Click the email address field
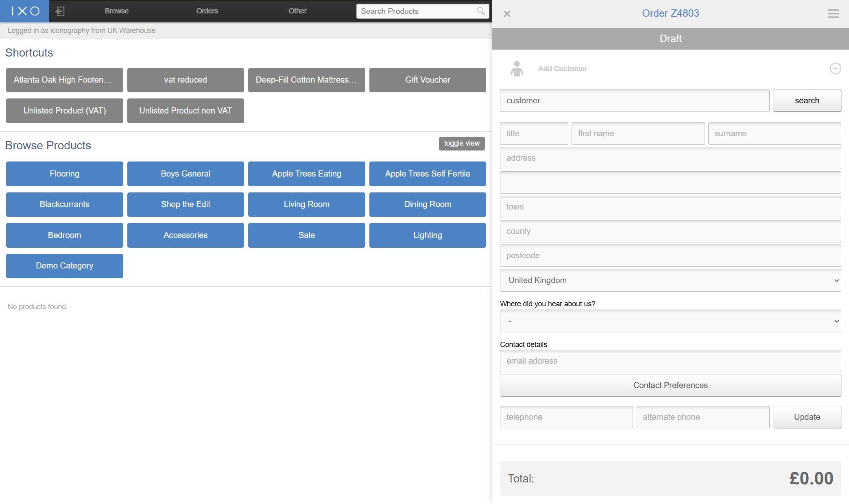This screenshot has height=504, width=849. 670,361
